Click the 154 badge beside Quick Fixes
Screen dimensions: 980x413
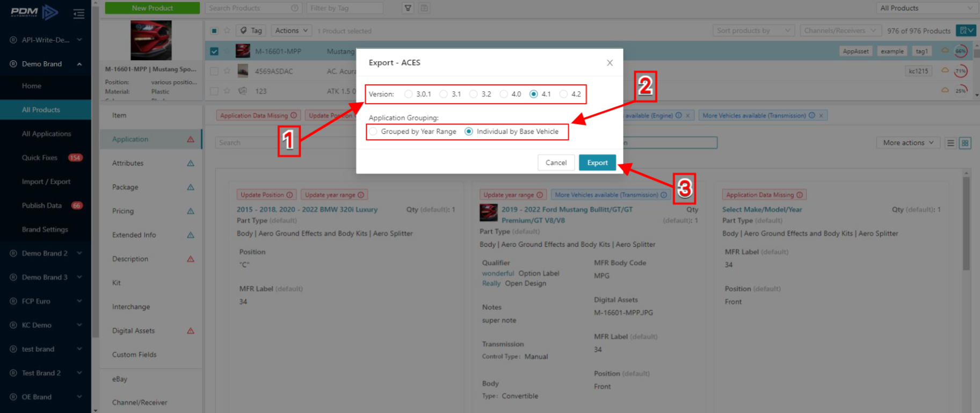75,158
